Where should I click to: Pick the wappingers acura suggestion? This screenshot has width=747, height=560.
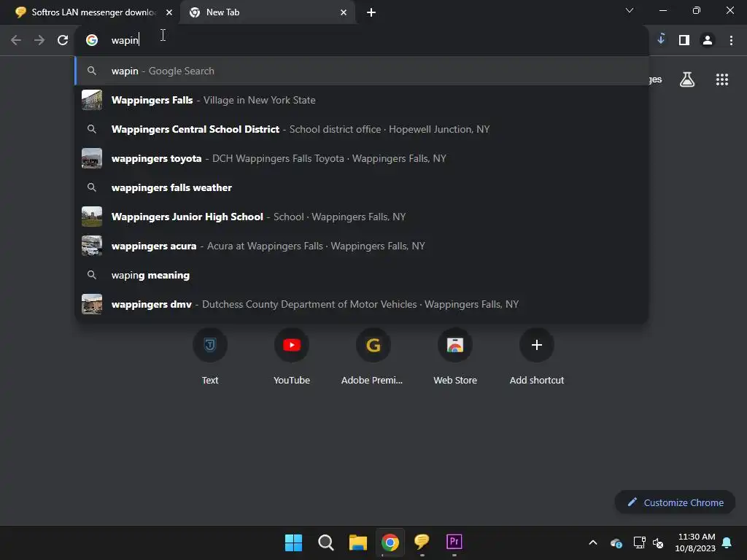(362, 246)
